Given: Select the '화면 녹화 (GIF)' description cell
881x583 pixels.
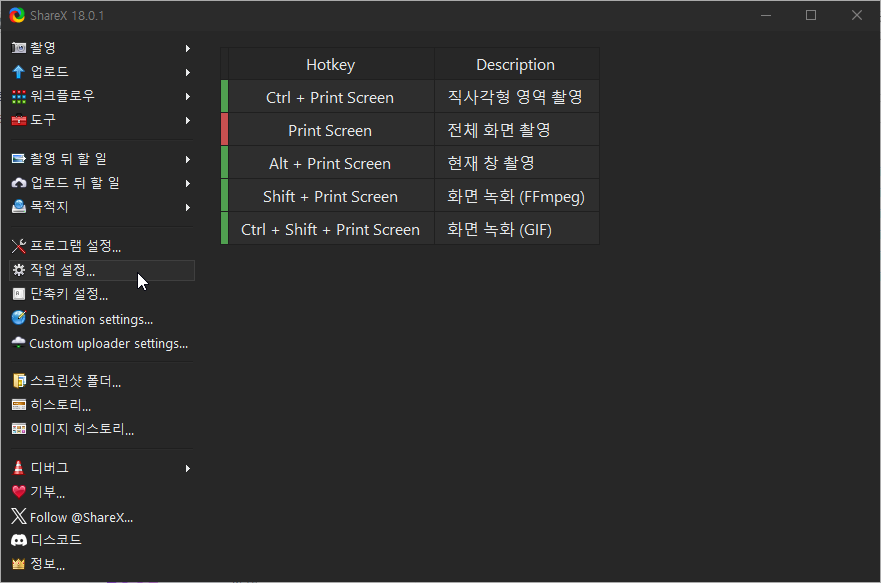Looking at the screenshot, I should coord(516,229).
